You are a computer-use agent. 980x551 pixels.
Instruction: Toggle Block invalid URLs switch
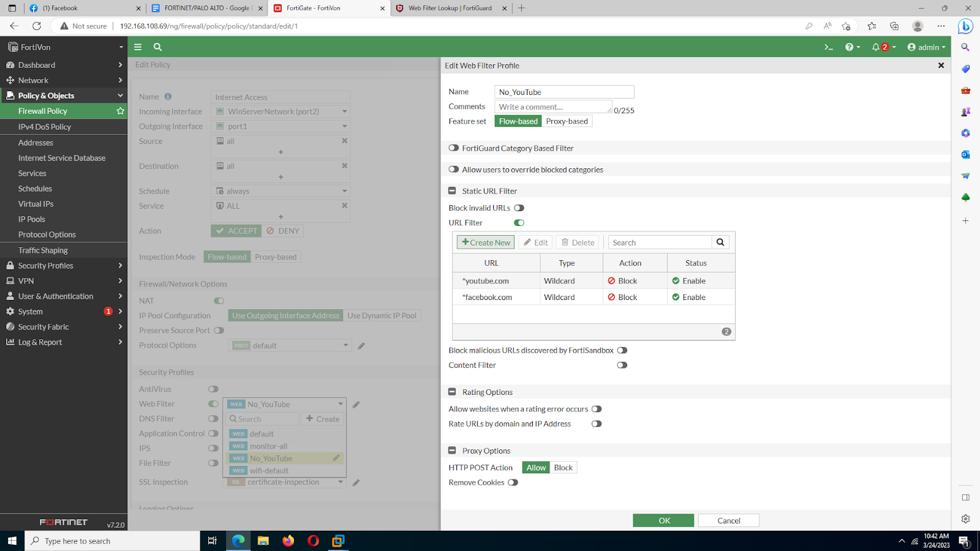tap(519, 208)
